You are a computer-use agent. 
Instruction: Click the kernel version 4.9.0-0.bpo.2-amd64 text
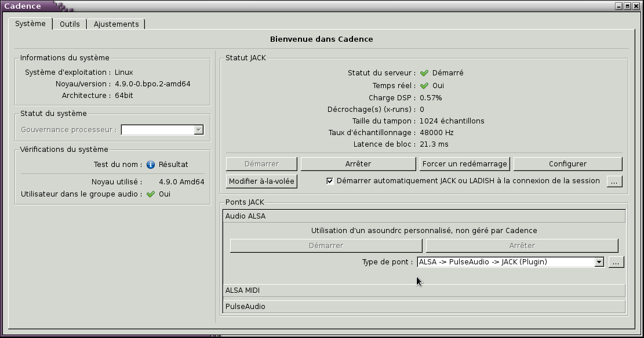coord(152,84)
